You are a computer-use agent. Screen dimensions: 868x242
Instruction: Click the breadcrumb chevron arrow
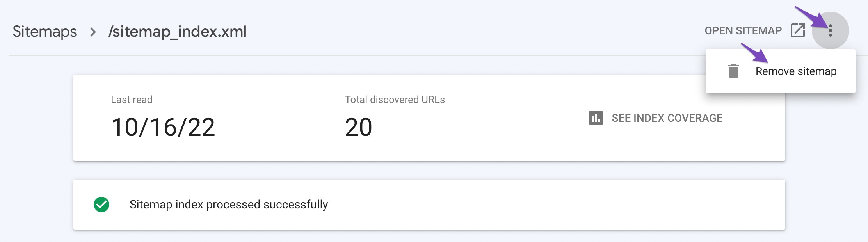pyautogui.click(x=93, y=32)
